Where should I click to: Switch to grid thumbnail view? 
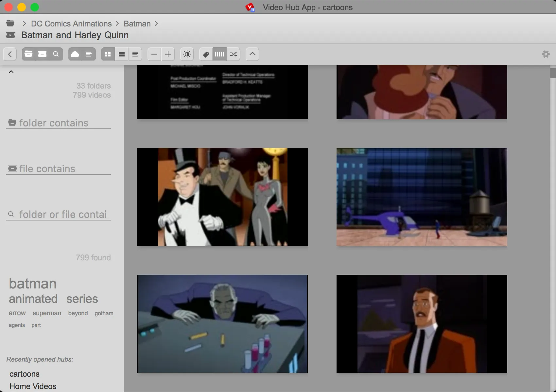click(108, 54)
